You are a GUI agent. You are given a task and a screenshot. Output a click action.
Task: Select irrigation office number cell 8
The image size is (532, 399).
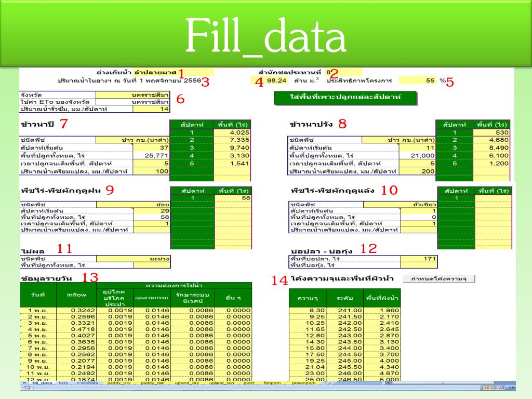pyautogui.click(x=343, y=72)
